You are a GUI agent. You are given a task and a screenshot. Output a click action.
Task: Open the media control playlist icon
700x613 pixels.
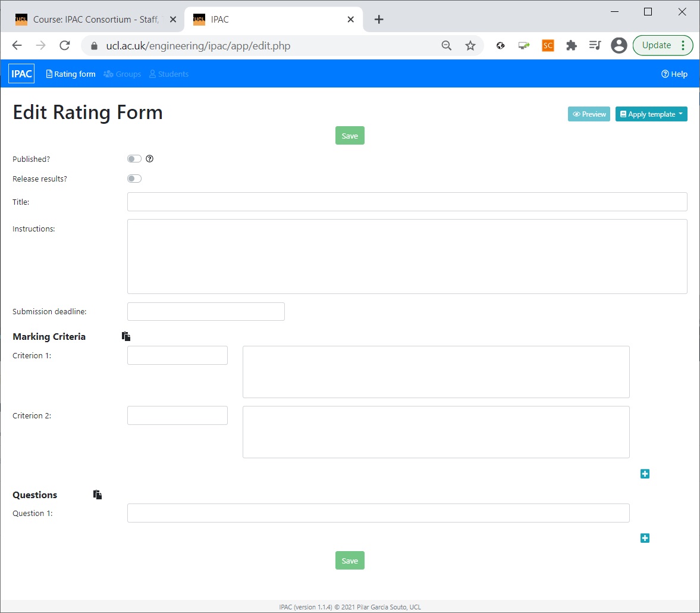tap(595, 46)
